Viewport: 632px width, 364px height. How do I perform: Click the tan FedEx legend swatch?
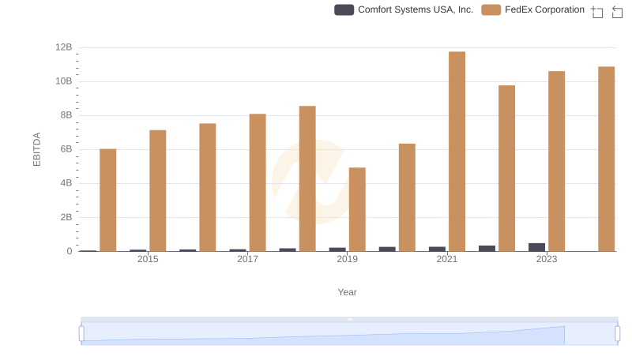coord(491,9)
